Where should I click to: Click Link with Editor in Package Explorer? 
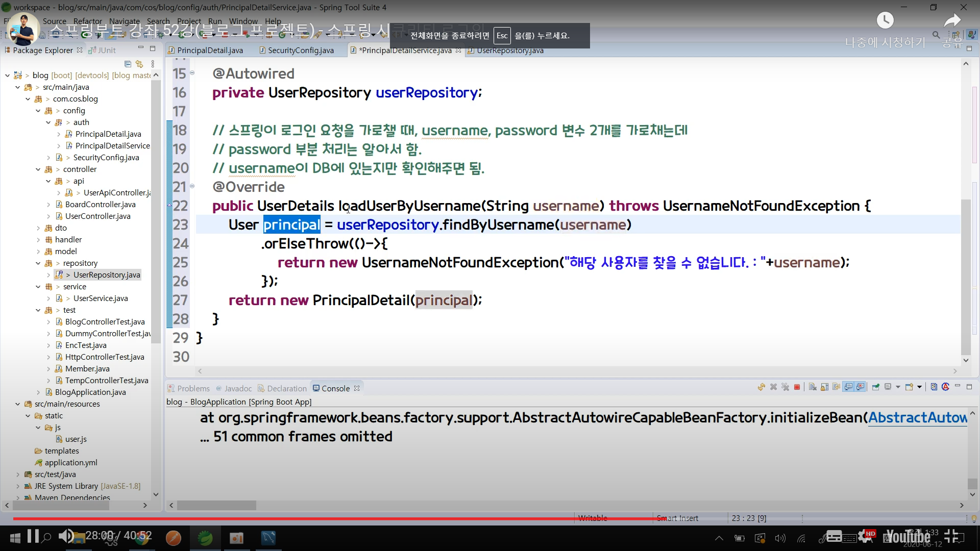(139, 64)
